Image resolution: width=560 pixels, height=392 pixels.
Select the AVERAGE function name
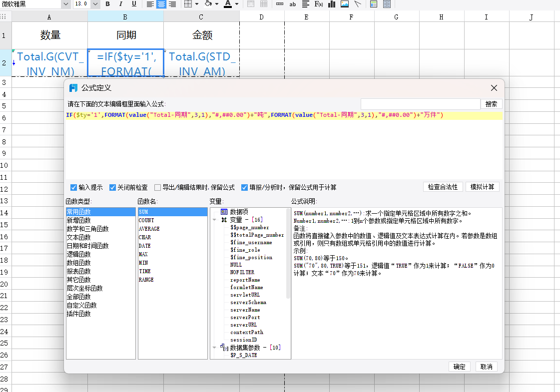tap(173, 229)
